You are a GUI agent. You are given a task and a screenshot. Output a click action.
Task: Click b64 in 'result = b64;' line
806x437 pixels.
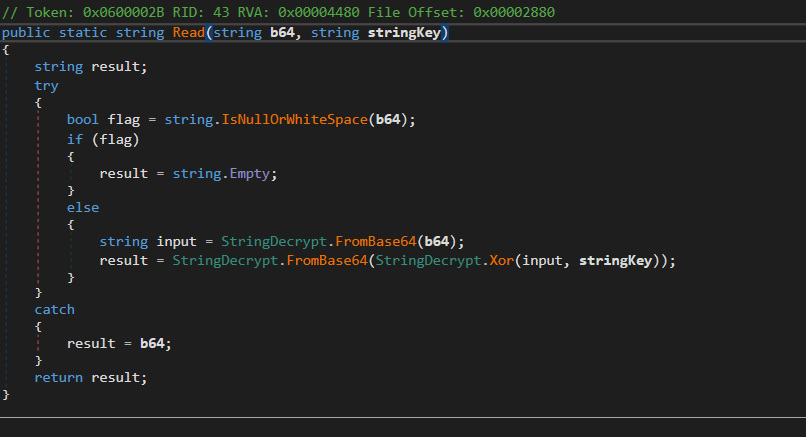(152, 343)
